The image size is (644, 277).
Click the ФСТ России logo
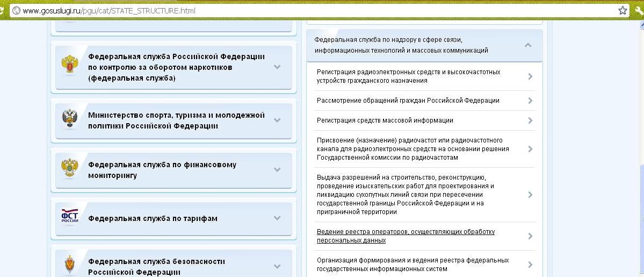(70, 216)
